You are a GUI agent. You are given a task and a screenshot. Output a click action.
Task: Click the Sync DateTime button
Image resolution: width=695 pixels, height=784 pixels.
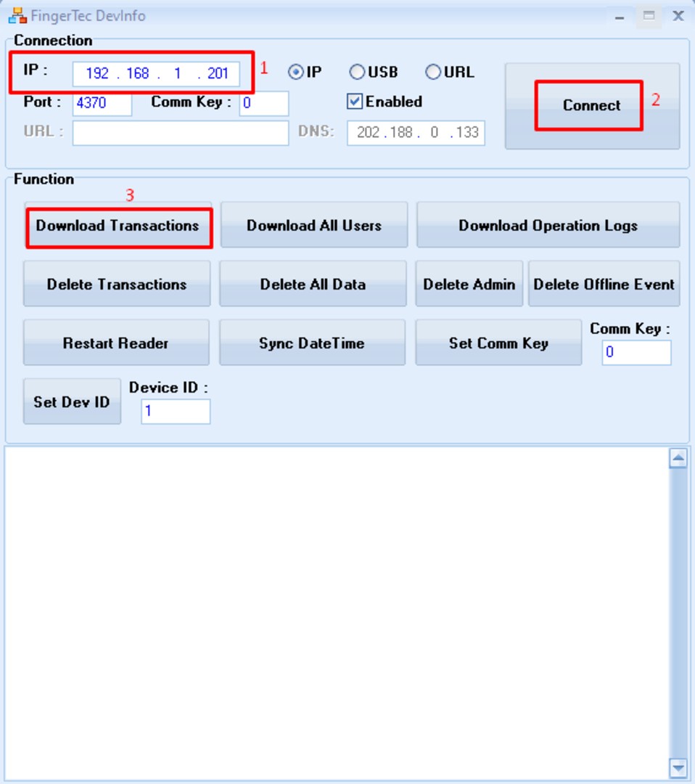pos(312,343)
